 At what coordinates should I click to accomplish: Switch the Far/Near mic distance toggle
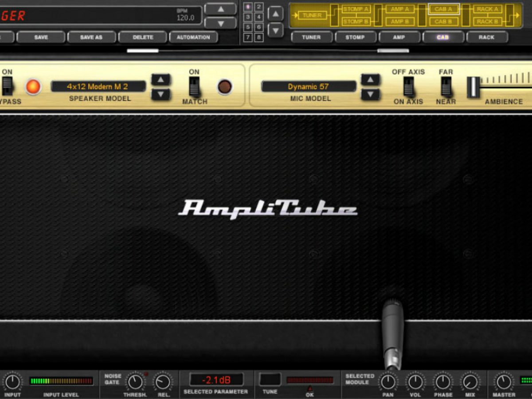(x=446, y=86)
